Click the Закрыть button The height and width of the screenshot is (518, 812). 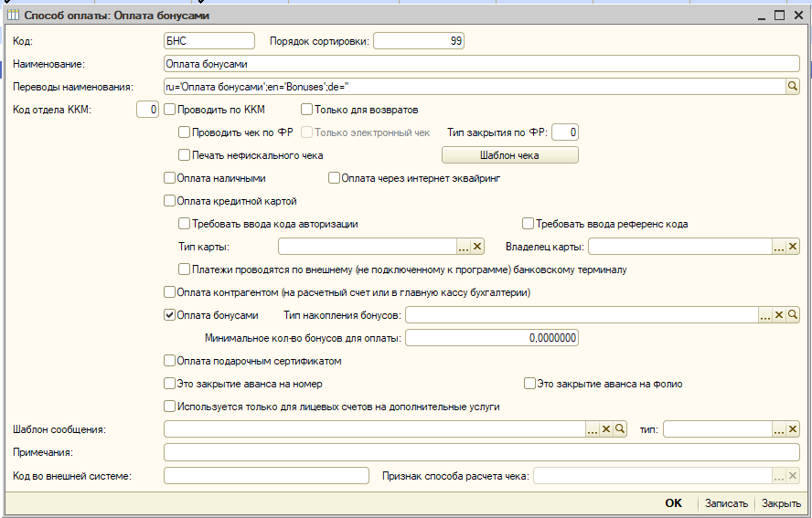point(781,503)
